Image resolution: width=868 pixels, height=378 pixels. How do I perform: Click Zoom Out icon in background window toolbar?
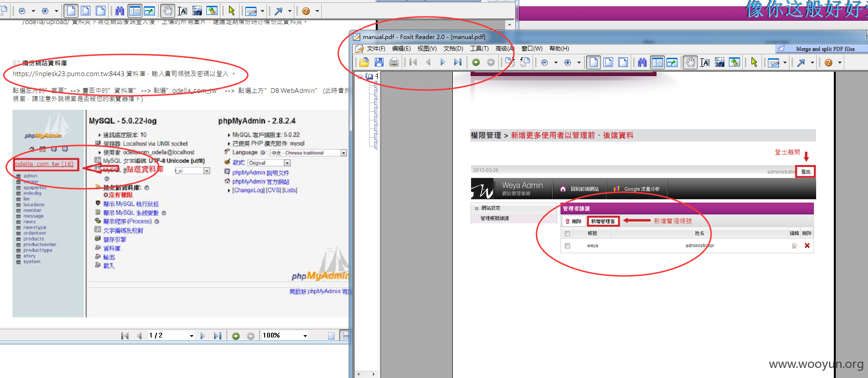coord(22,11)
